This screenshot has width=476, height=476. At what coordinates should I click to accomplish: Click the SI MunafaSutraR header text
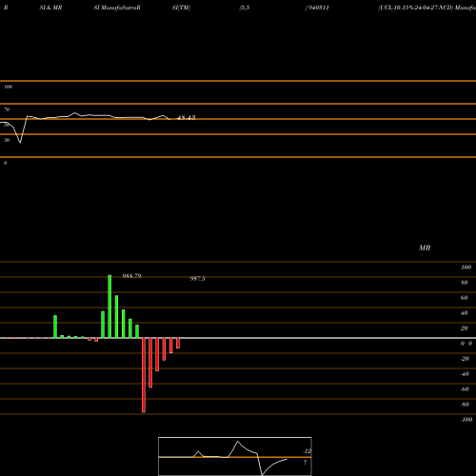pyautogui.click(x=117, y=8)
